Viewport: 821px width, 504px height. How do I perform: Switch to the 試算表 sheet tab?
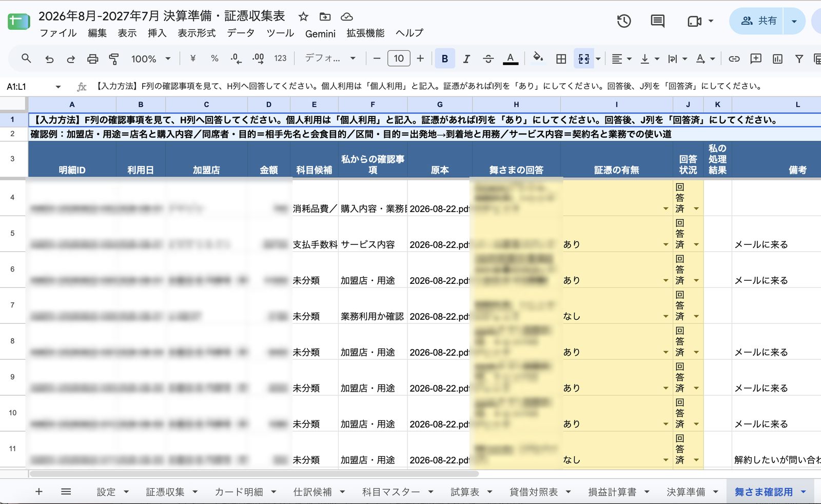[465, 492]
